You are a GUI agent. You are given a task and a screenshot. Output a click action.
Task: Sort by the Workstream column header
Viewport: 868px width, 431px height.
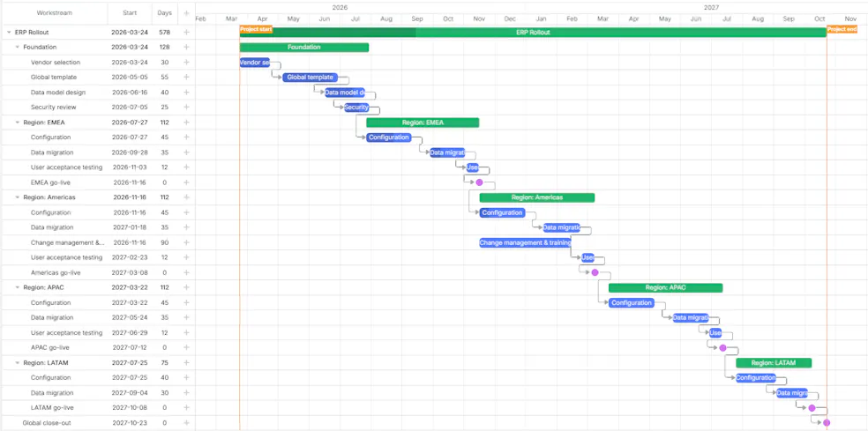(55, 12)
